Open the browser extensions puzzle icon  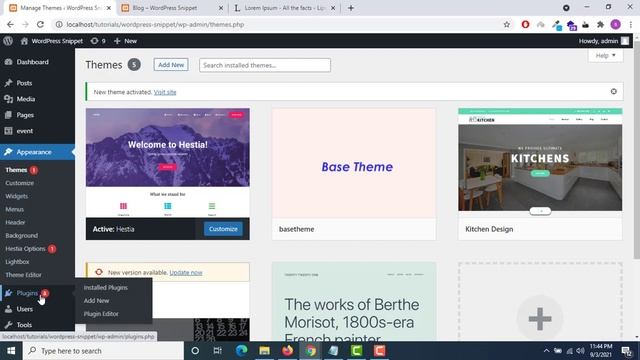pos(600,24)
